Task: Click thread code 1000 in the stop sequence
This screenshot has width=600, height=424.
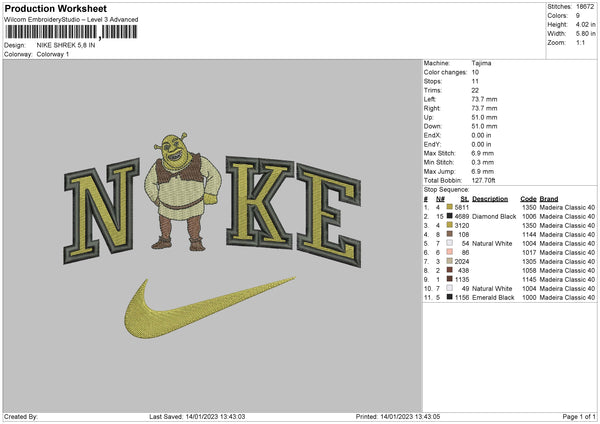Action: point(529,297)
